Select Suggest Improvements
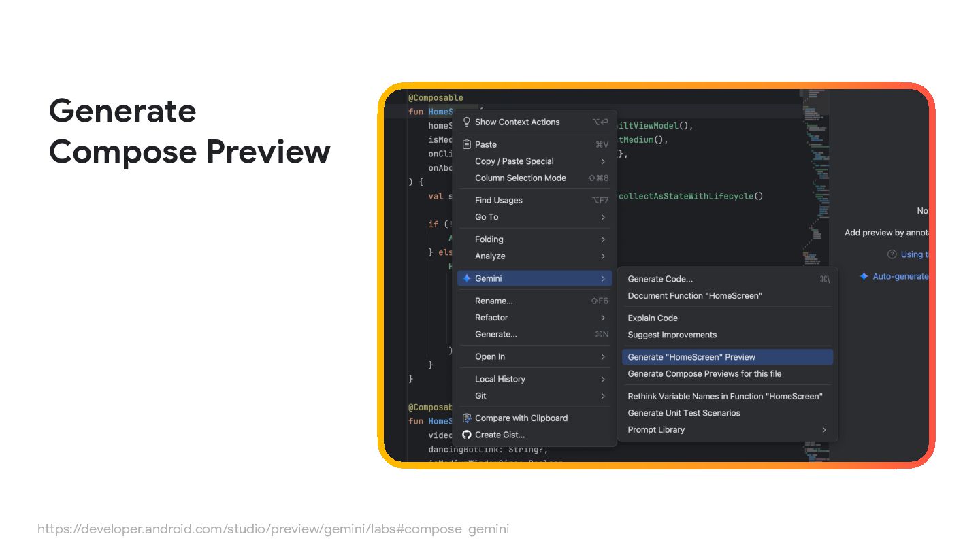The image size is (980, 551). tap(728, 335)
